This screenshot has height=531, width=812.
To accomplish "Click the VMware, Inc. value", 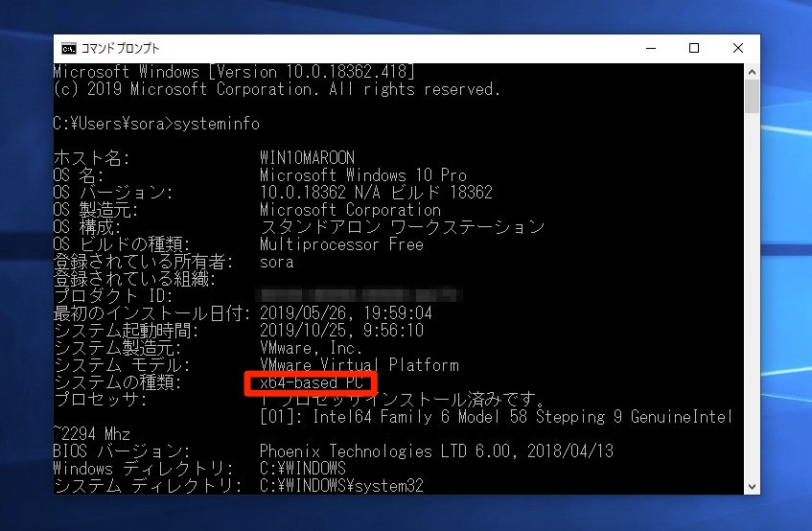I will [x=311, y=347].
